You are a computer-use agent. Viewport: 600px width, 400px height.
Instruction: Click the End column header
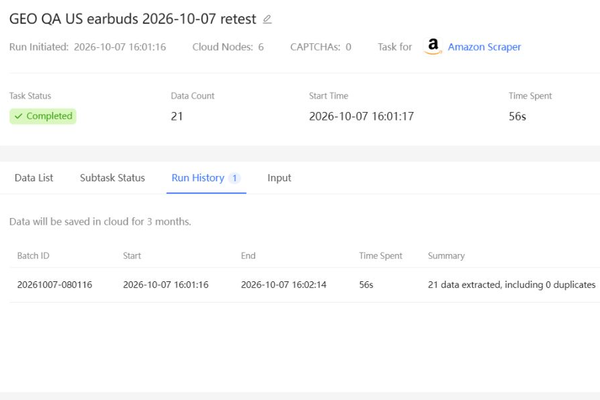point(248,256)
